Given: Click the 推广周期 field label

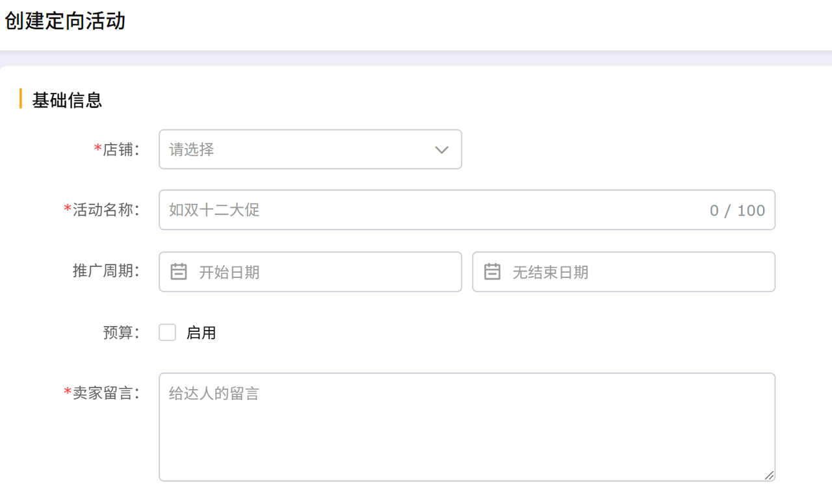Looking at the screenshot, I should tap(106, 271).
